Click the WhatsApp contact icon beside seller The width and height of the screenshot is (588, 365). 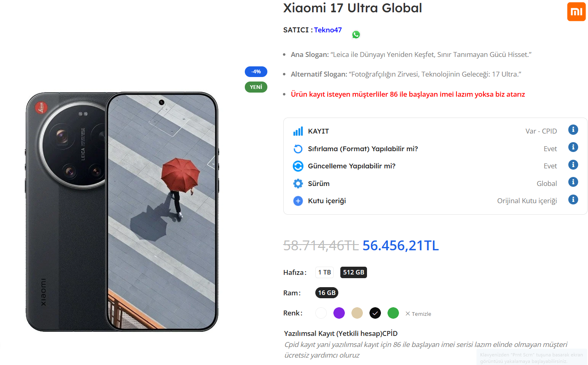click(356, 35)
